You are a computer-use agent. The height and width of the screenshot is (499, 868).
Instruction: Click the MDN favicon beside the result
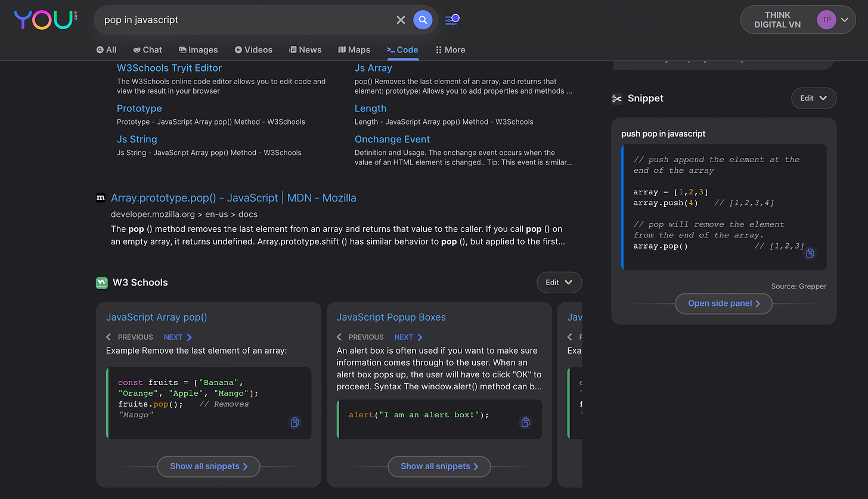pyautogui.click(x=101, y=198)
